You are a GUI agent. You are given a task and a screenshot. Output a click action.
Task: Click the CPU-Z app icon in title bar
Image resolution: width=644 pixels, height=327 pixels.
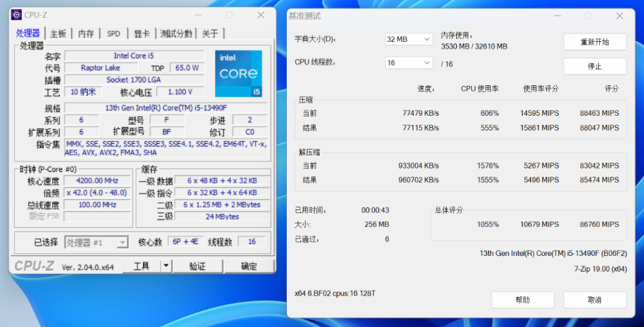point(16,15)
